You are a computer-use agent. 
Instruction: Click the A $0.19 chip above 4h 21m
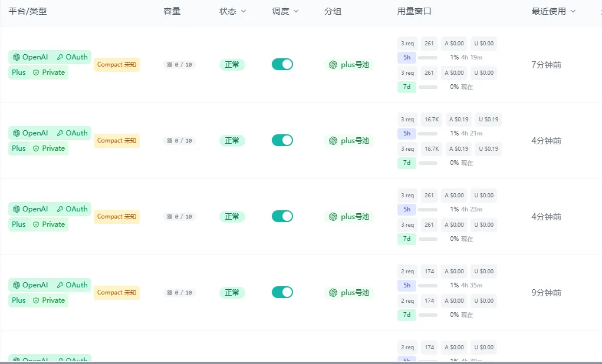click(459, 120)
